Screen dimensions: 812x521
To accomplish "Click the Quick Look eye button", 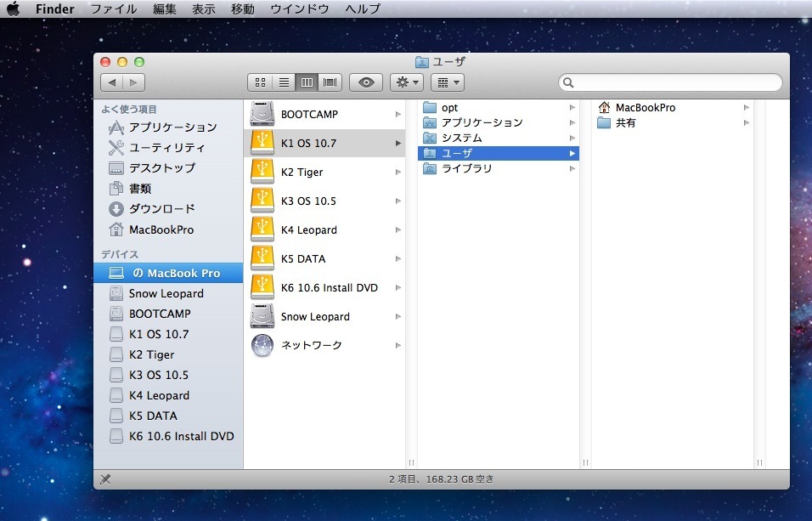I will pos(366,82).
